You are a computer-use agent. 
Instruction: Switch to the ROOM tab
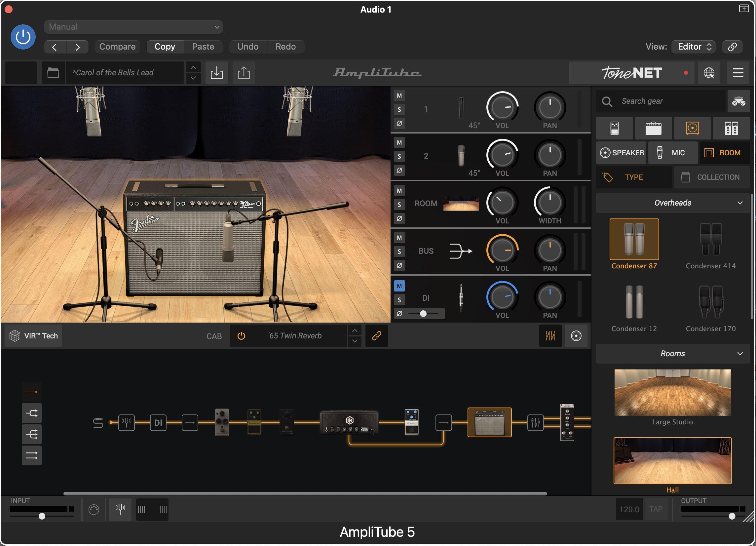[725, 153]
